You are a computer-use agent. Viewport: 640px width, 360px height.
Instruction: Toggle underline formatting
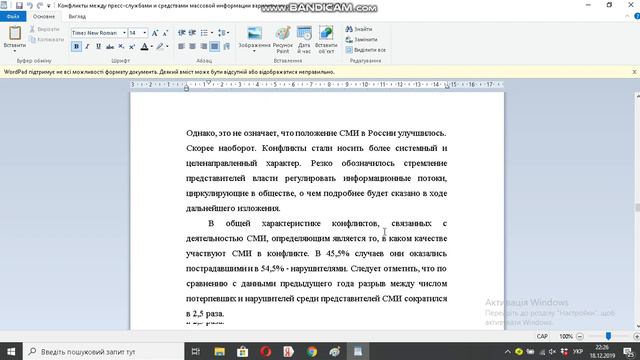[98, 47]
